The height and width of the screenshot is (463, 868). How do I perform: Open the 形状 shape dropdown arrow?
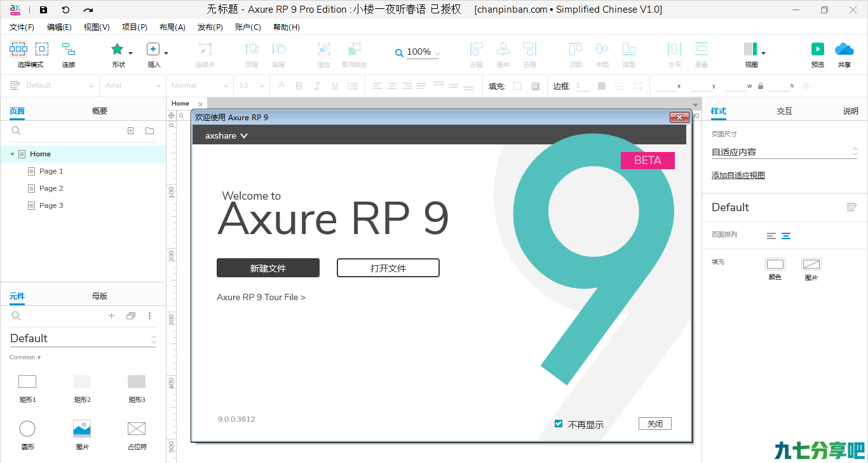(x=131, y=53)
